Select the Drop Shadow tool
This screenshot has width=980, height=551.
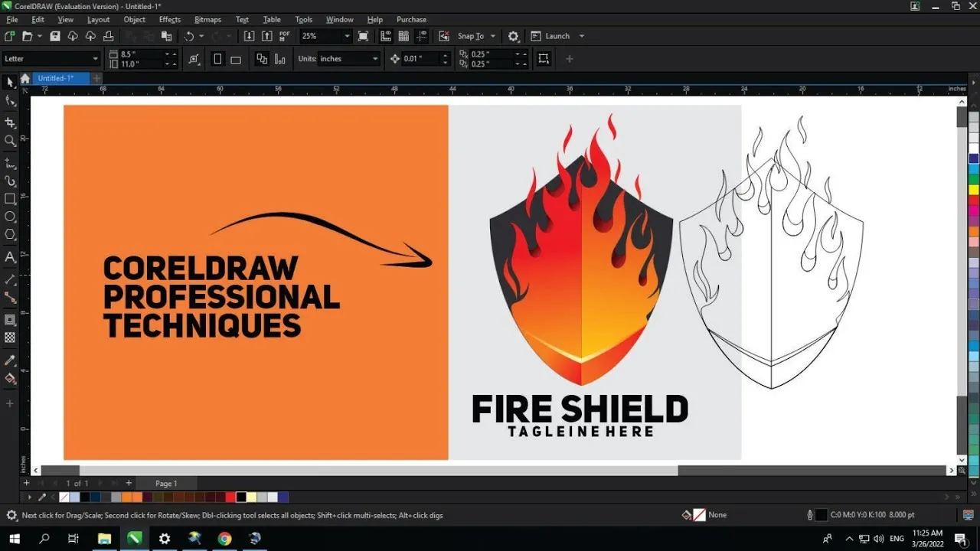[x=10, y=320]
